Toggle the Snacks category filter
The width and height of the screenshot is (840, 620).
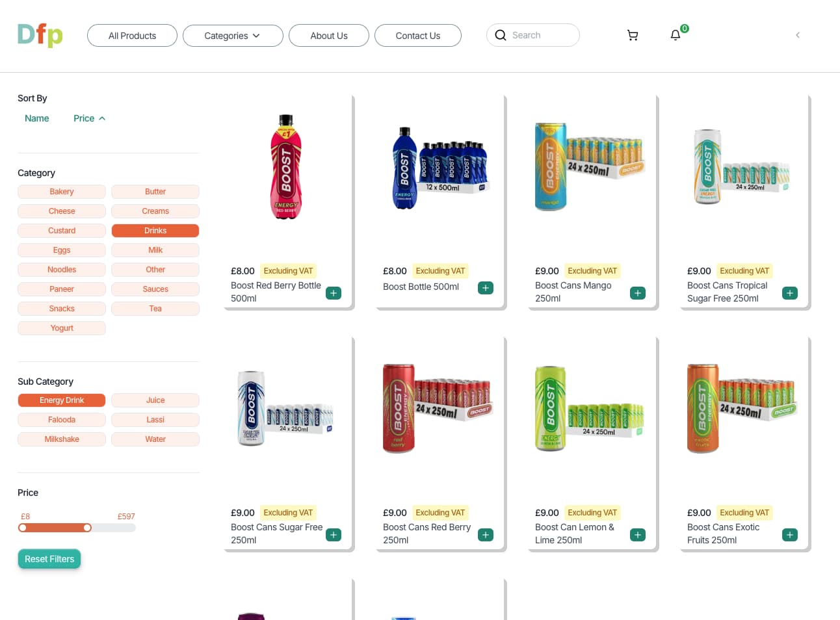(x=62, y=309)
